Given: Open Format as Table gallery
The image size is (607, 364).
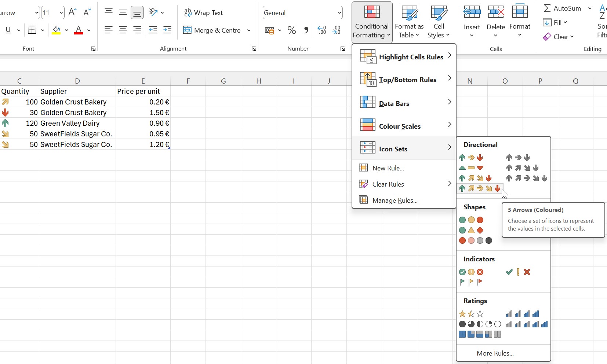Looking at the screenshot, I should pos(409,22).
